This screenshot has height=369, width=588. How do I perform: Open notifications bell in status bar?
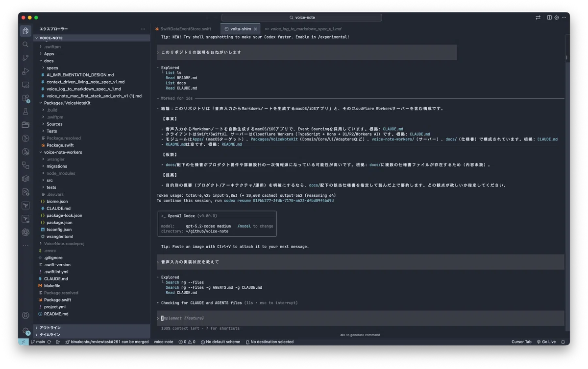563,342
